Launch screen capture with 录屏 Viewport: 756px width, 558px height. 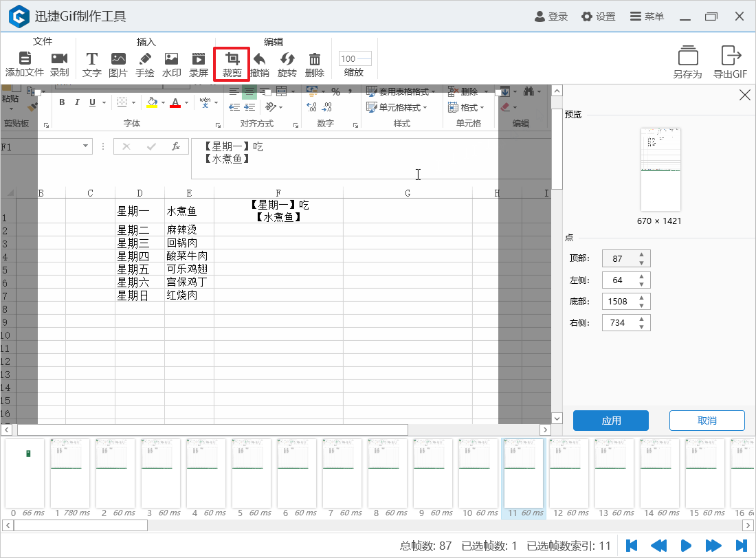tap(197, 64)
